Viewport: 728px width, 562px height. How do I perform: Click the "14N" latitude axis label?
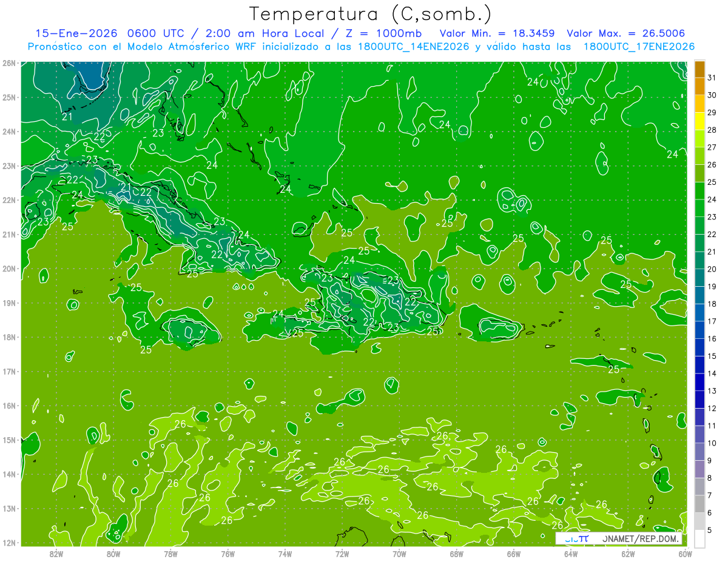[x=9, y=474]
